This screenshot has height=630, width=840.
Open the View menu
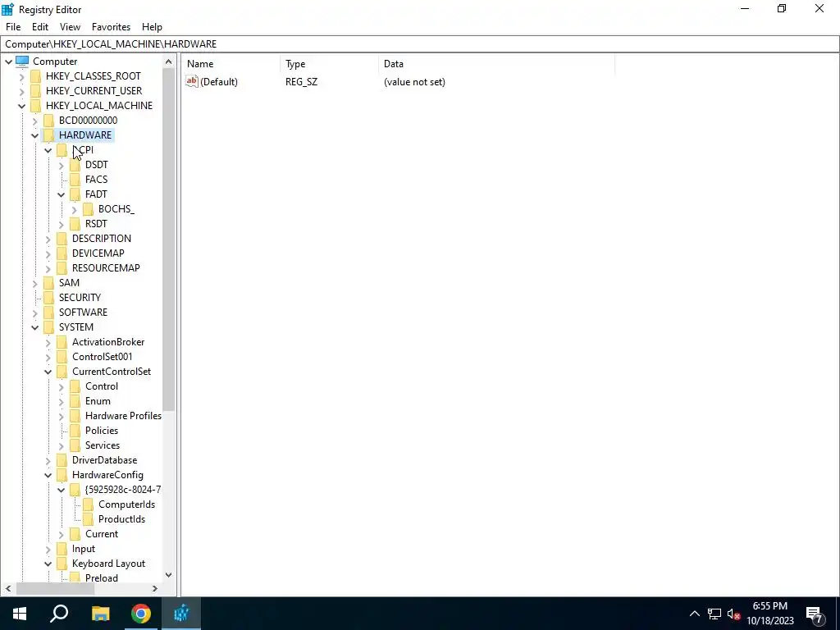71,27
